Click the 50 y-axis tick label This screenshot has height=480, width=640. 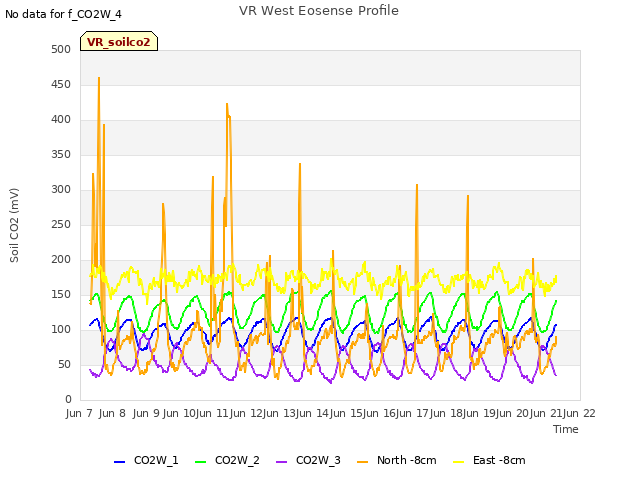click(x=64, y=364)
